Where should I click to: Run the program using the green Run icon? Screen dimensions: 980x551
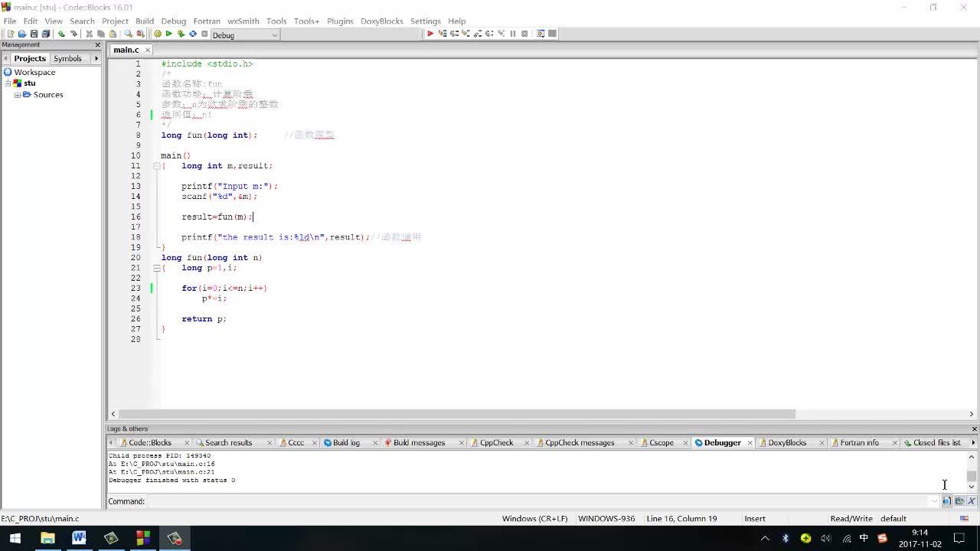click(169, 34)
